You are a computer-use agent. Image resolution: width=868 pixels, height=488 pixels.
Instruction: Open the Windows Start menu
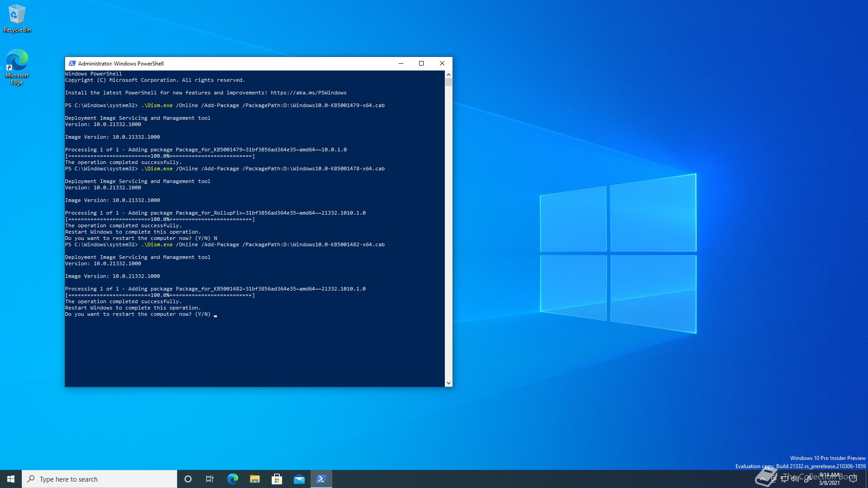coord(11,479)
